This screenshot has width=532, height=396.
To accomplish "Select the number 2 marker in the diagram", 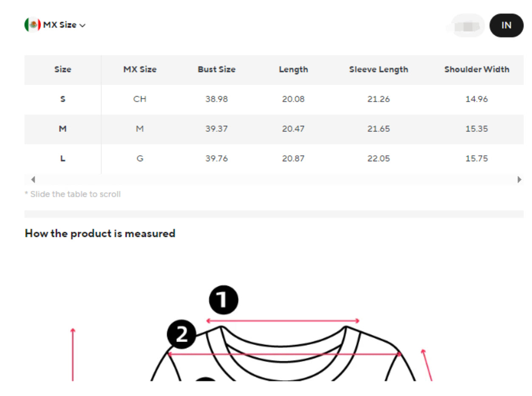I will [181, 334].
